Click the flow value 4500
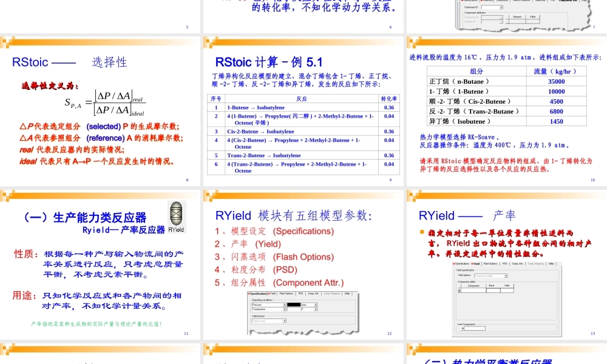 556,102
